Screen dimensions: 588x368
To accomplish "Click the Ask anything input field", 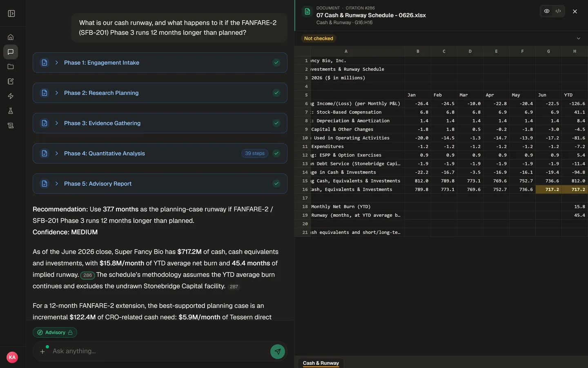I will coord(159,351).
